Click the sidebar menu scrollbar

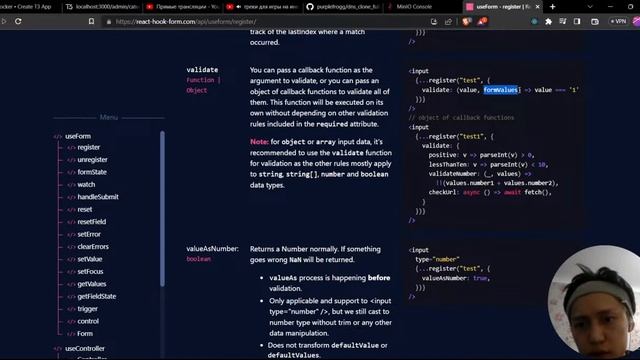162,208
